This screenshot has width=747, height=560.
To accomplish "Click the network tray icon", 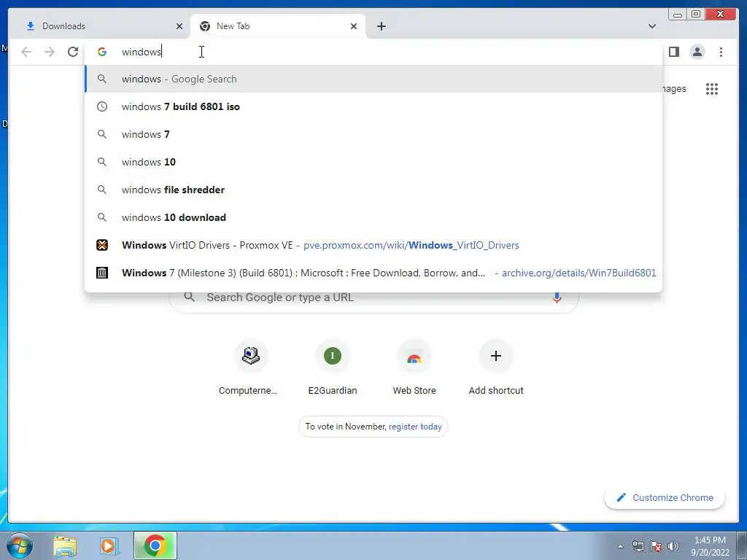I will [638, 546].
